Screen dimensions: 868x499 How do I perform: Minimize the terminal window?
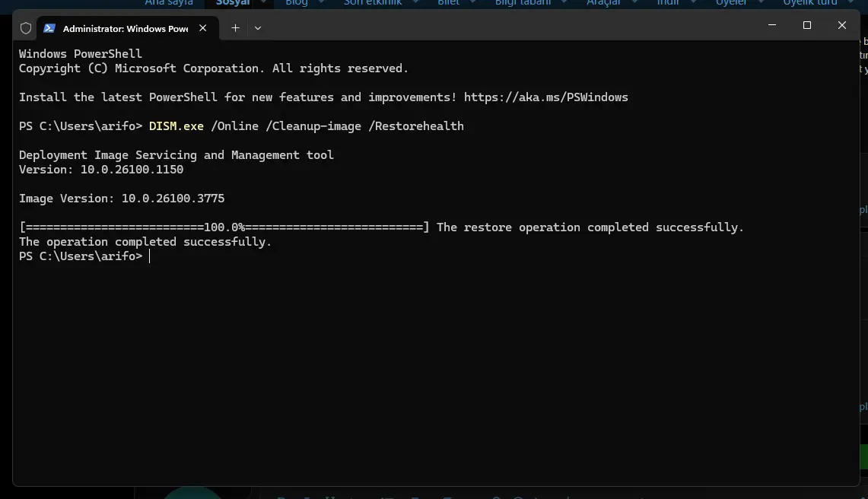point(771,25)
